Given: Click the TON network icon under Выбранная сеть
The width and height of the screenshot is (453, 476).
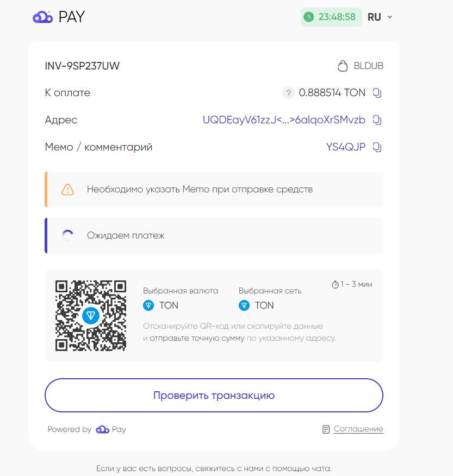Looking at the screenshot, I should coord(244,305).
